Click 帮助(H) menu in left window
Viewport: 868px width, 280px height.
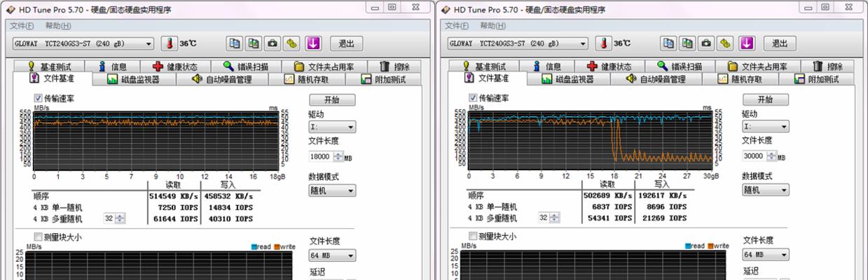pos(58,26)
